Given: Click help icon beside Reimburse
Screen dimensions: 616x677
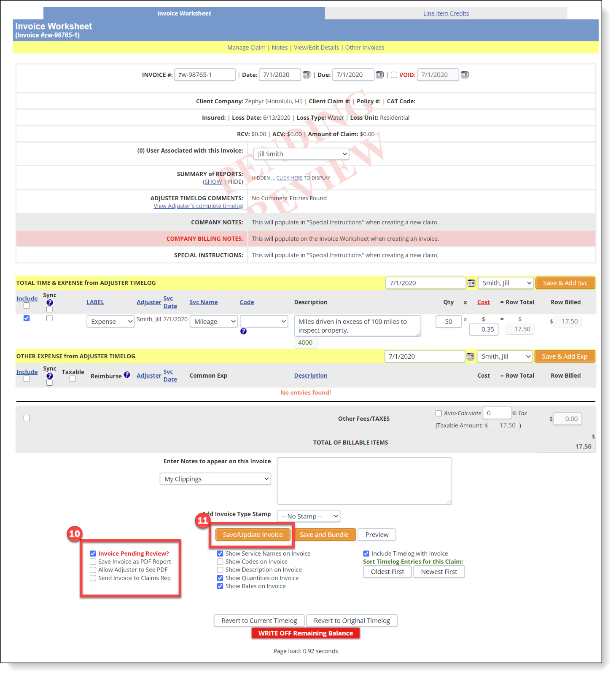Looking at the screenshot, I should pyautogui.click(x=127, y=375).
